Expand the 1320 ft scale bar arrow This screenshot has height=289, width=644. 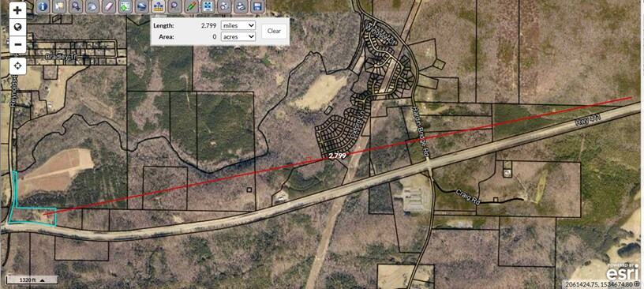click(x=42, y=280)
